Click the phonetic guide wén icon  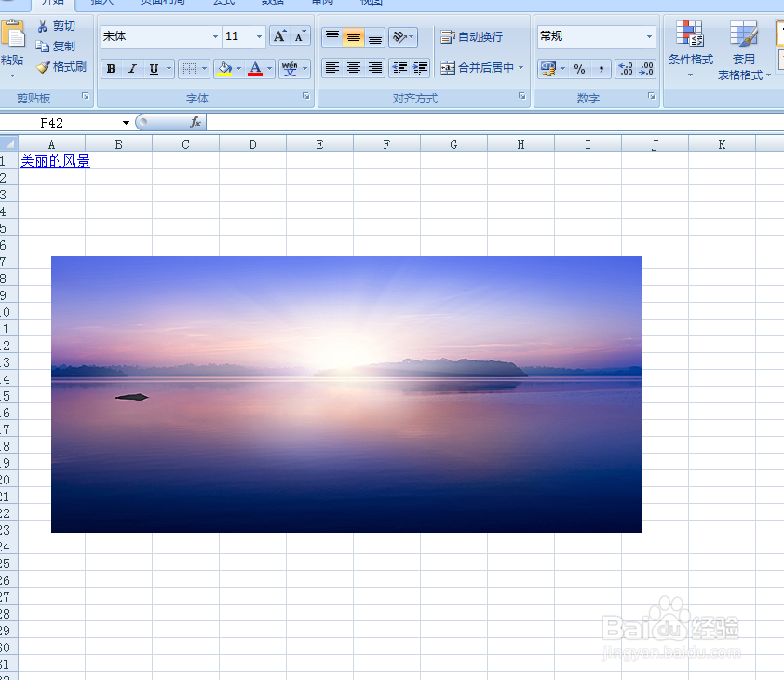(x=290, y=69)
